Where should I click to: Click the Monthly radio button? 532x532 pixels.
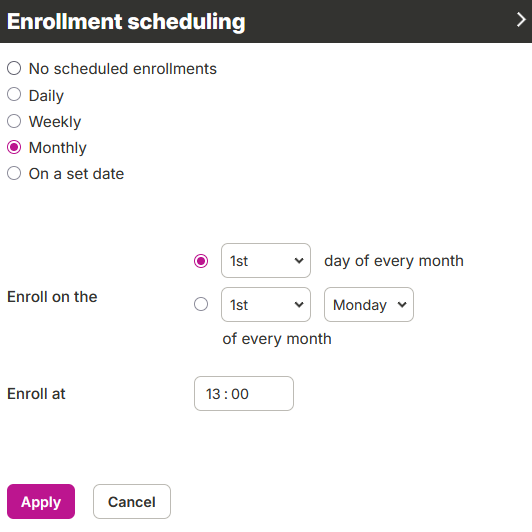[14, 148]
